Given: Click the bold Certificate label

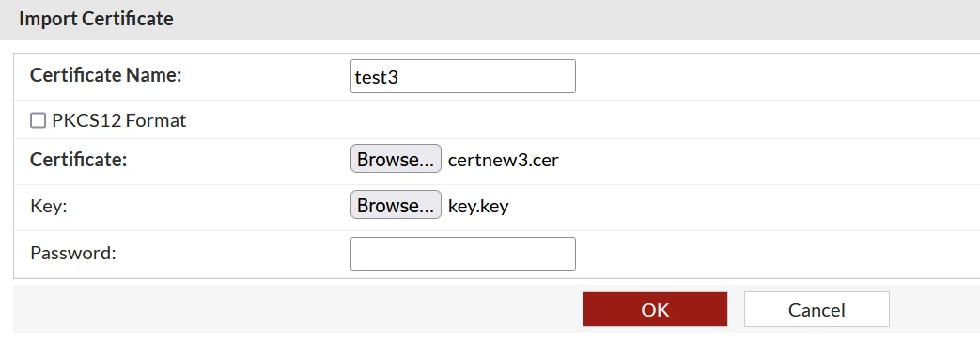Looking at the screenshot, I should coord(79,160).
